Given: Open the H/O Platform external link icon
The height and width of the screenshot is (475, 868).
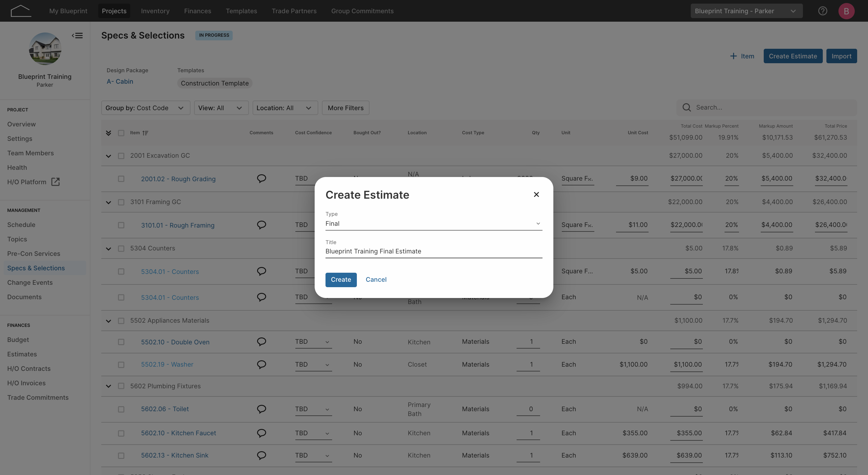Looking at the screenshot, I should [55, 182].
